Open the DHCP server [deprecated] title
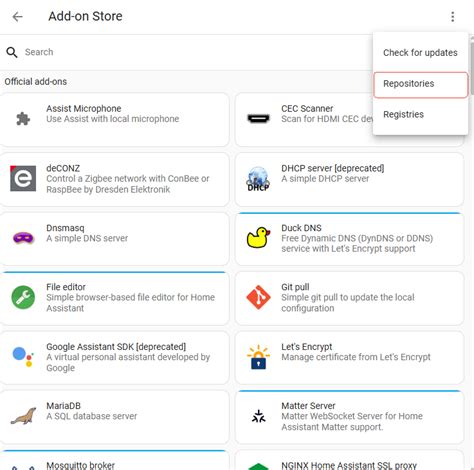This screenshot has width=474, height=470. pos(333,168)
